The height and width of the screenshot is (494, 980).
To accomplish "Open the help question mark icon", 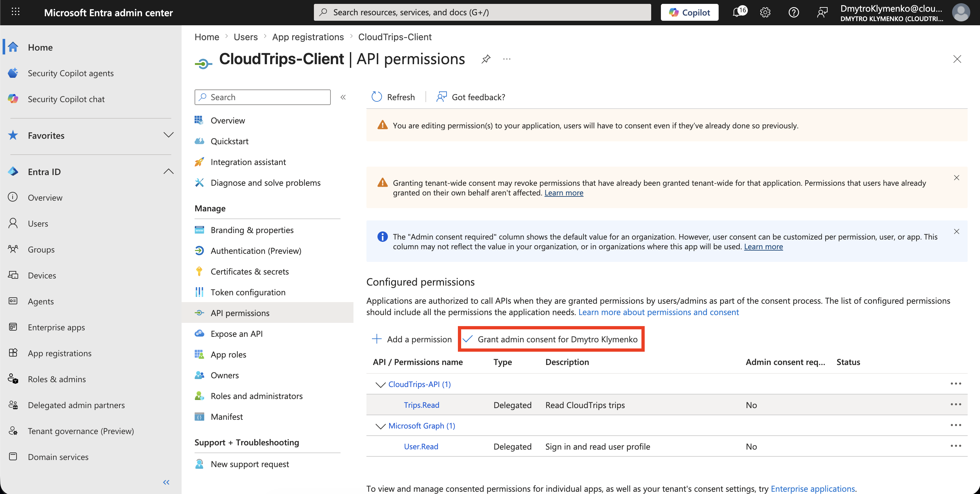I will 794,12.
